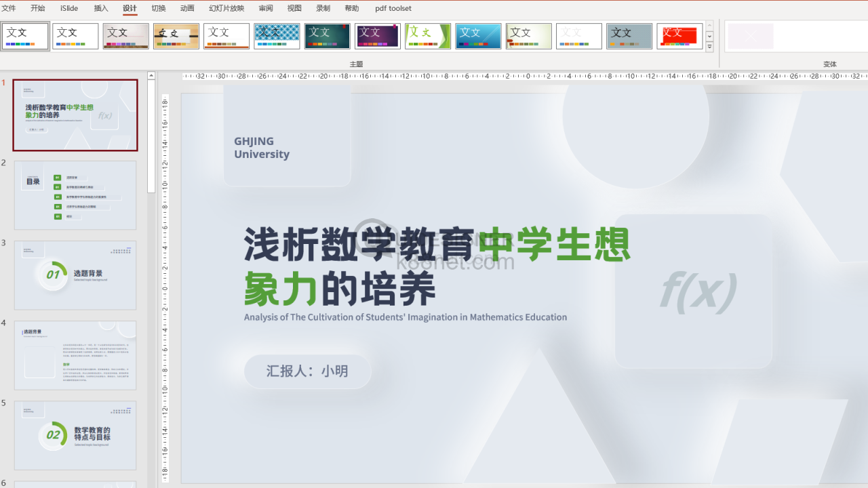This screenshot has width=868, height=488.
Task: Click the vertical ruler beside the slide
Action: pyautogui.click(x=165, y=288)
